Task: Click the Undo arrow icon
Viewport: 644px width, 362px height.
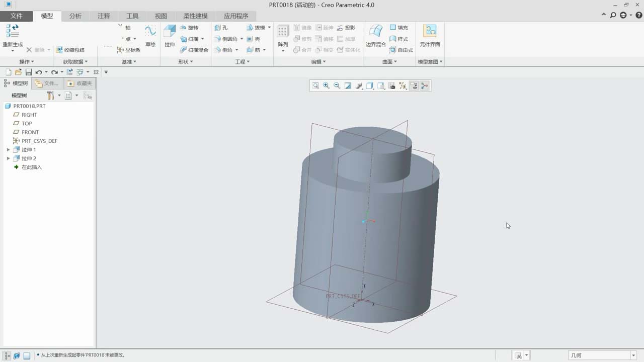Action: pyautogui.click(x=38, y=72)
